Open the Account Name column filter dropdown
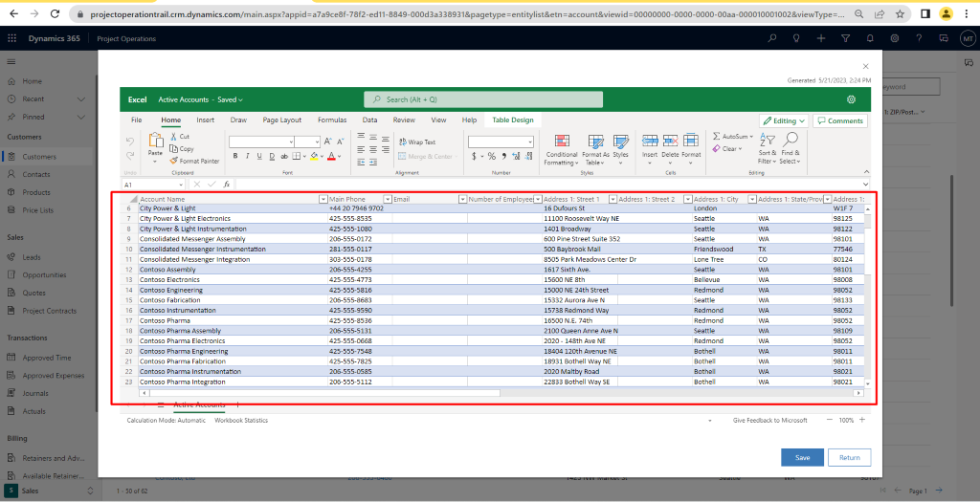The width and height of the screenshot is (980, 502). point(322,199)
